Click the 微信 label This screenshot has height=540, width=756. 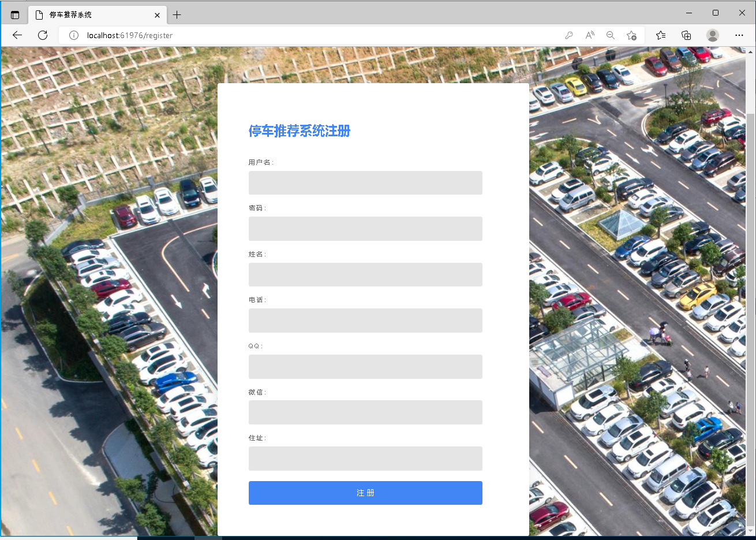click(257, 392)
